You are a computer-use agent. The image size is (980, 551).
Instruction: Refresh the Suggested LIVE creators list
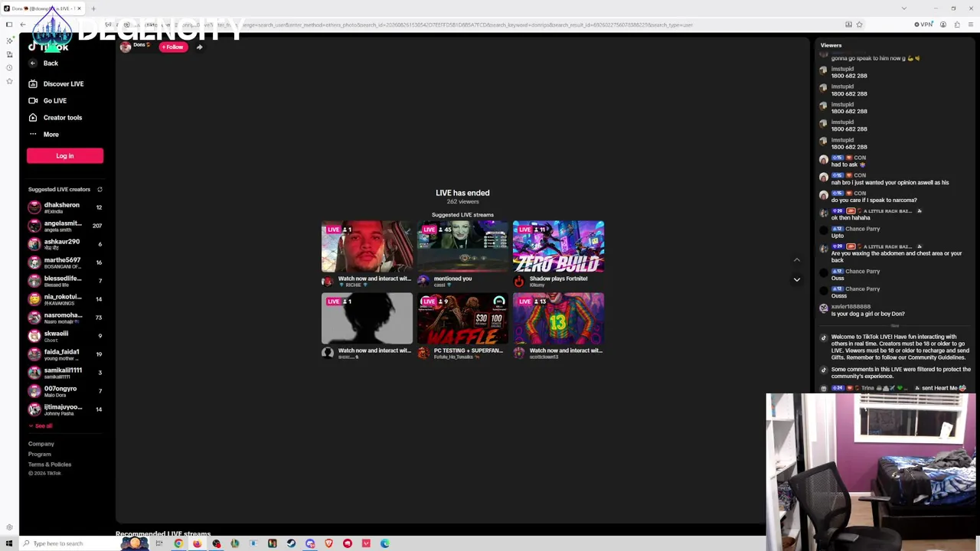pyautogui.click(x=100, y=190)
